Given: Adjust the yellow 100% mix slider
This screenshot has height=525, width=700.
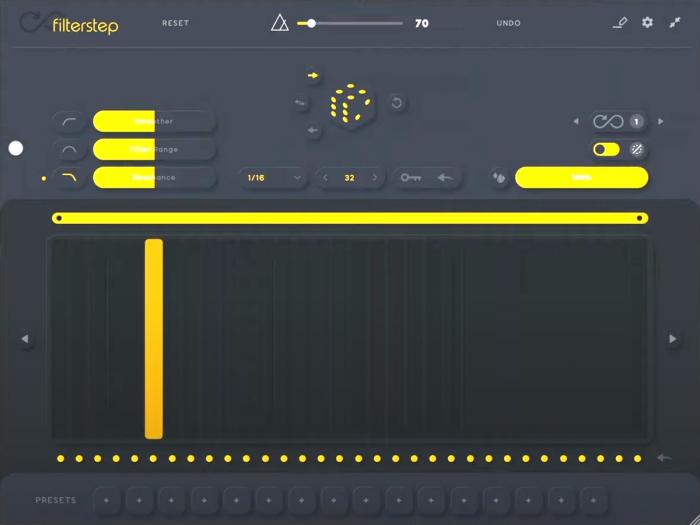Looking at the screenshot, I should [x=581, y=178].
